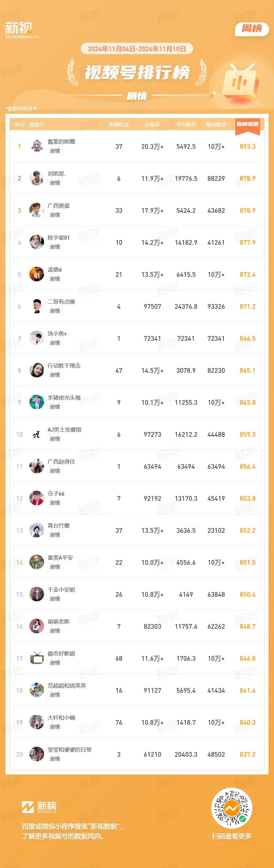Click the 893.3 index score
The width and height of the screenshot is (274, 868).
click(247, 147)
